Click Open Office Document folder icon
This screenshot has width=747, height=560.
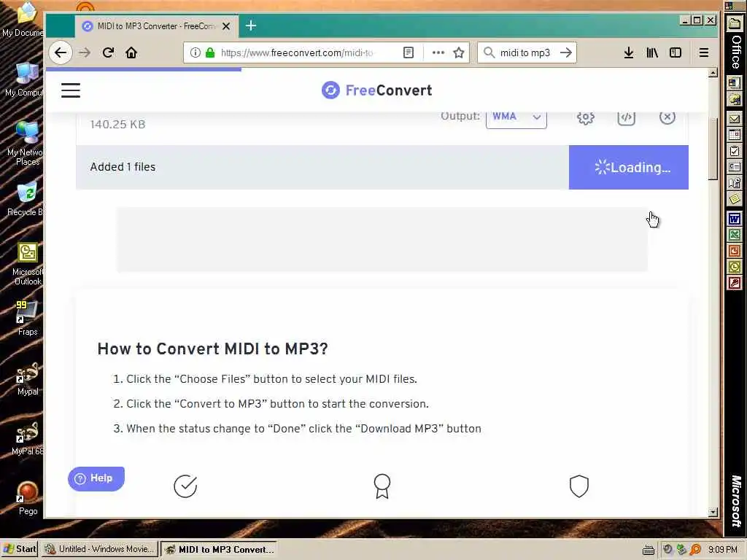coord(734,99)
